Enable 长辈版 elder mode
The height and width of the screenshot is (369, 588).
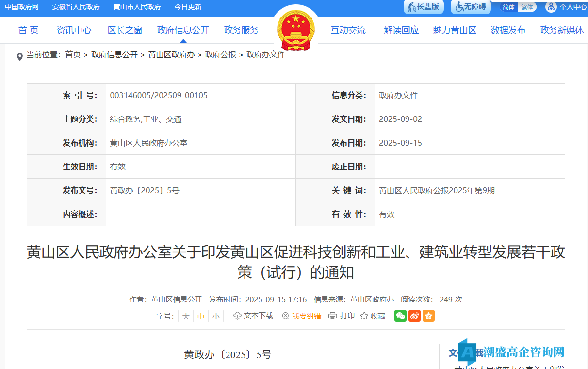pos(423,7)
